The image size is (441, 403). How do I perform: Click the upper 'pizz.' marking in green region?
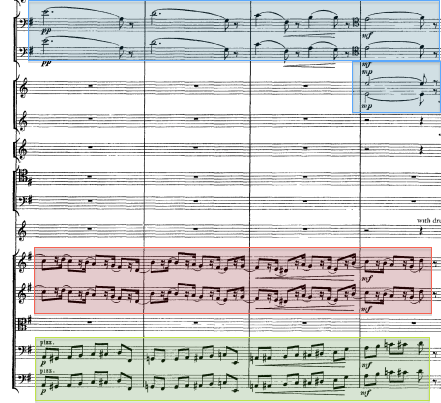(47, 342)
